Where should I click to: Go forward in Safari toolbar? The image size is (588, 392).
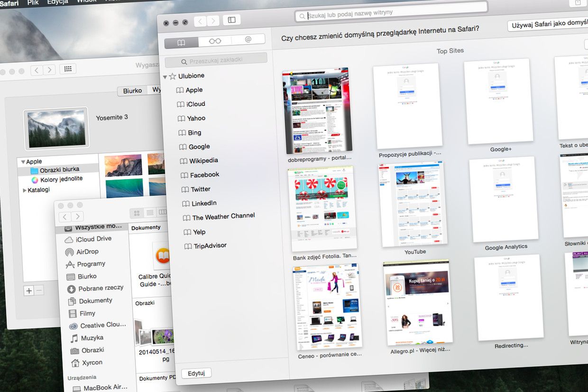213,20
